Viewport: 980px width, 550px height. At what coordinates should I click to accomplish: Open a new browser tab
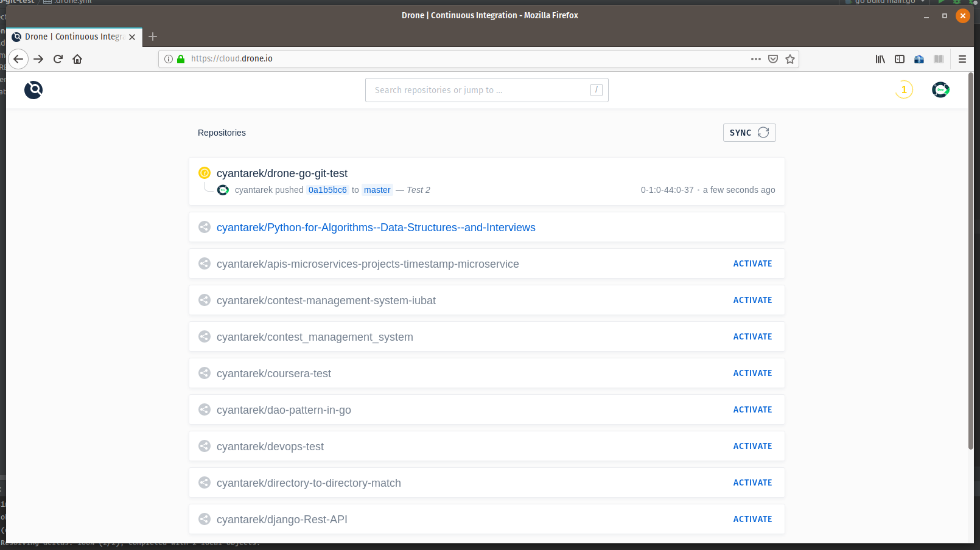[x=153, y=37]
